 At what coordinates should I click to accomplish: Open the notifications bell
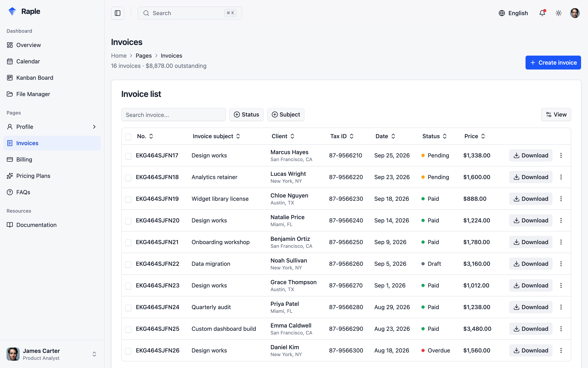coord(542,13)
